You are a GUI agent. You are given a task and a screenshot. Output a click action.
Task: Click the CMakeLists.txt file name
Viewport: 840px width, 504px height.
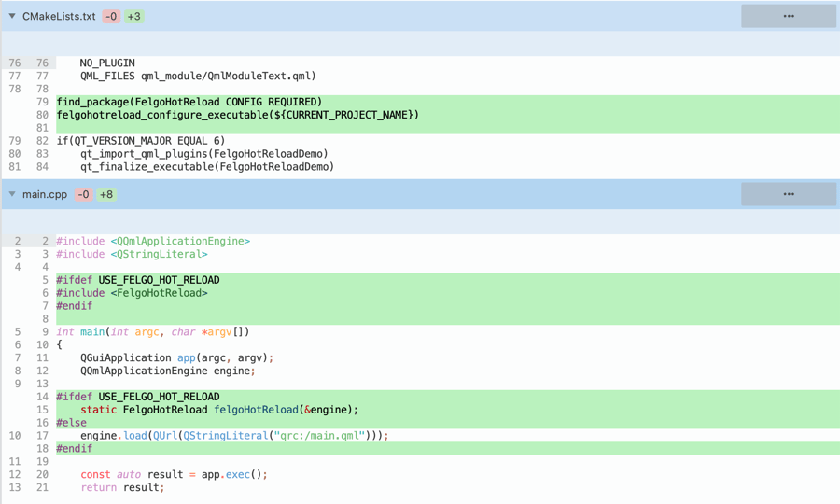pyautogui.click(x=59, y=16)
